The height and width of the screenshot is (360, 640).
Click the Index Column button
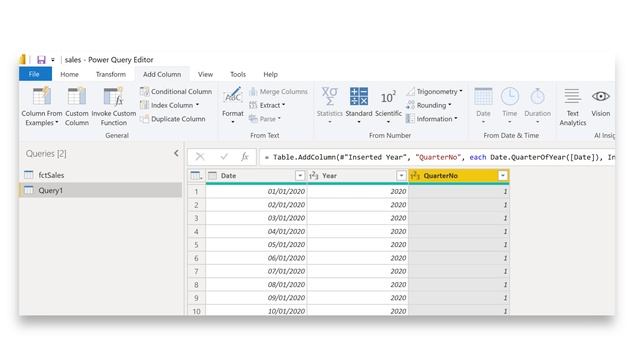167,105
